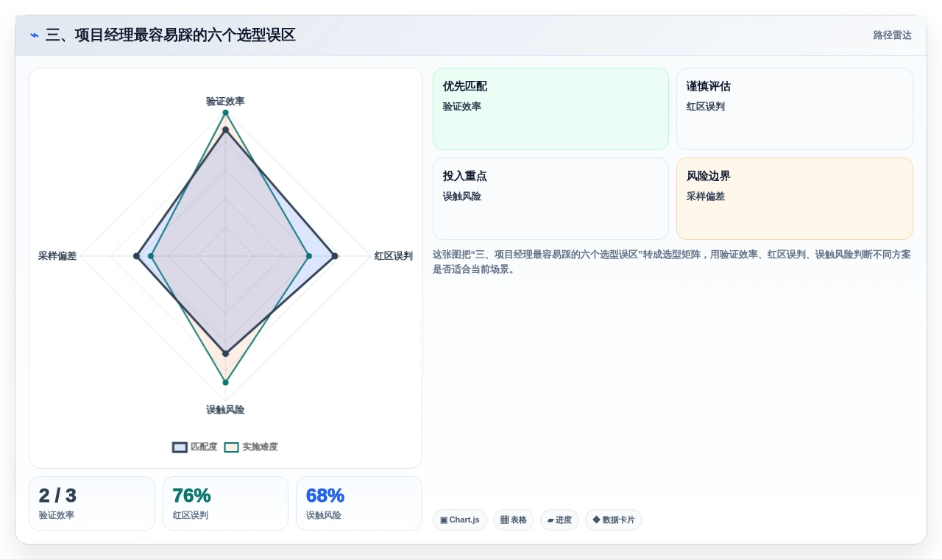The image size is (942, 560).
Task: Click the 76% 红区误判 stat card
Action: (x=225, y=503)
